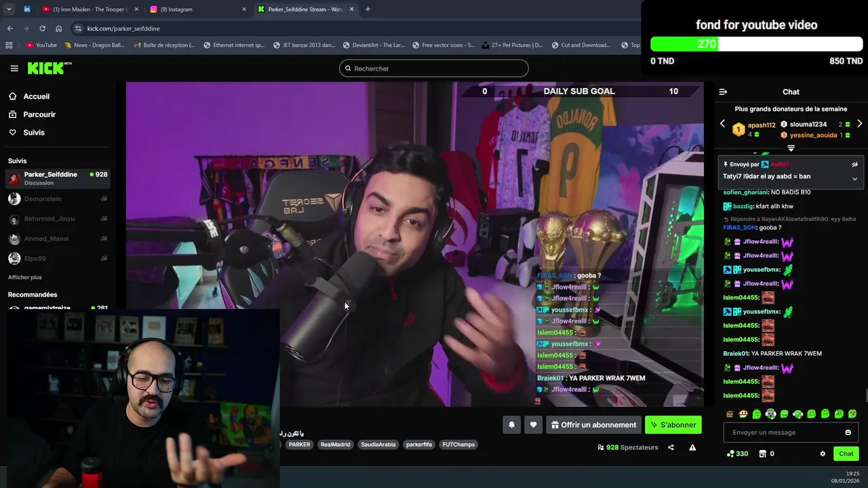Click the KICK logo

pyautogui.click(x=49, y=68)
